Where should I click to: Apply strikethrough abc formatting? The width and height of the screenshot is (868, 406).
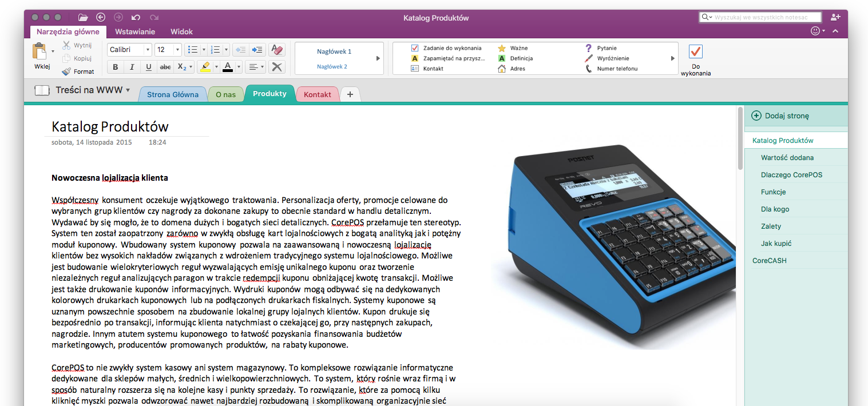165,67
